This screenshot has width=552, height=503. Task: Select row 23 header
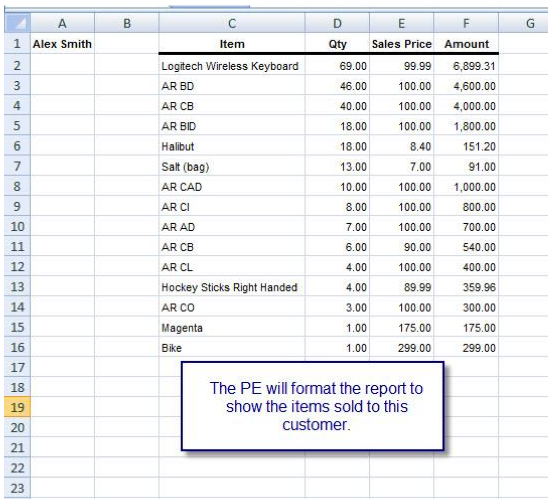click(x=17, y=488)
